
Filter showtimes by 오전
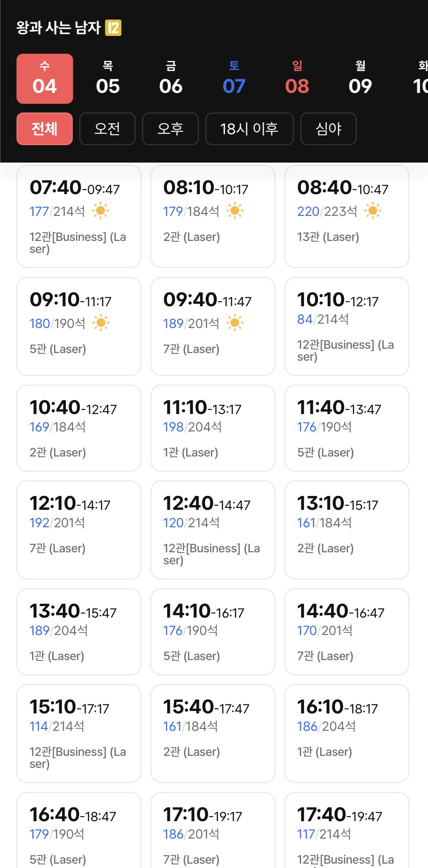click(x=107, y=129)
